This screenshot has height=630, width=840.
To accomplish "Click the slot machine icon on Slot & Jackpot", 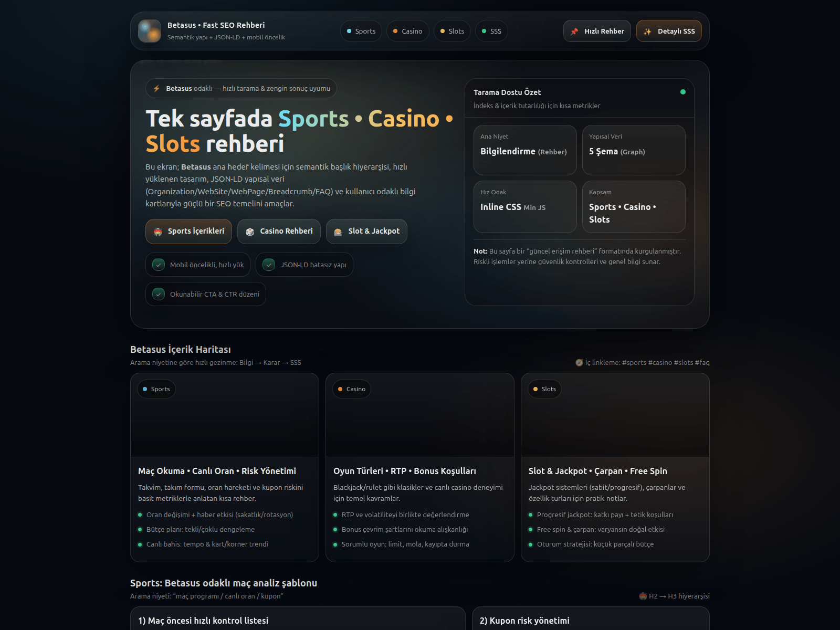I will coord(338,232).
